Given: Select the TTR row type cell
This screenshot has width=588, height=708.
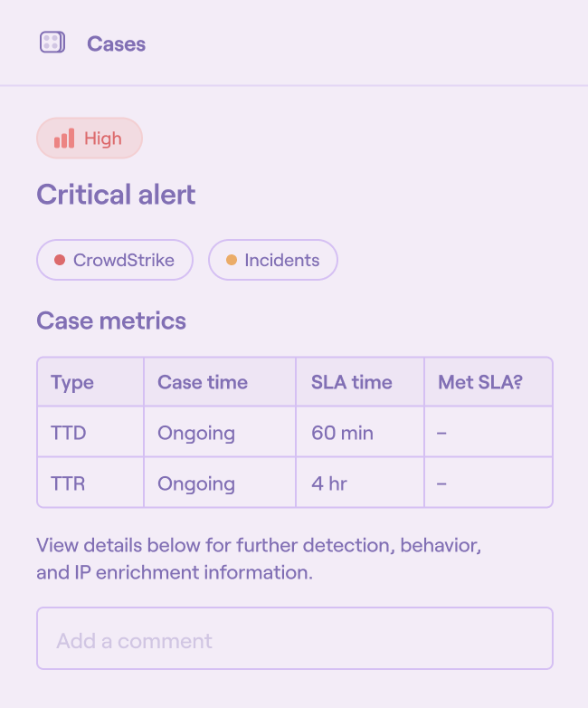Looking at the screenshot, I should click(x=68, y=483).
